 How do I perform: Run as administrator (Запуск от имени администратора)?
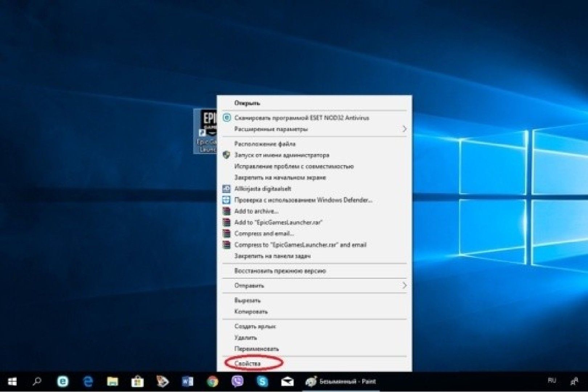pos(314,155)
